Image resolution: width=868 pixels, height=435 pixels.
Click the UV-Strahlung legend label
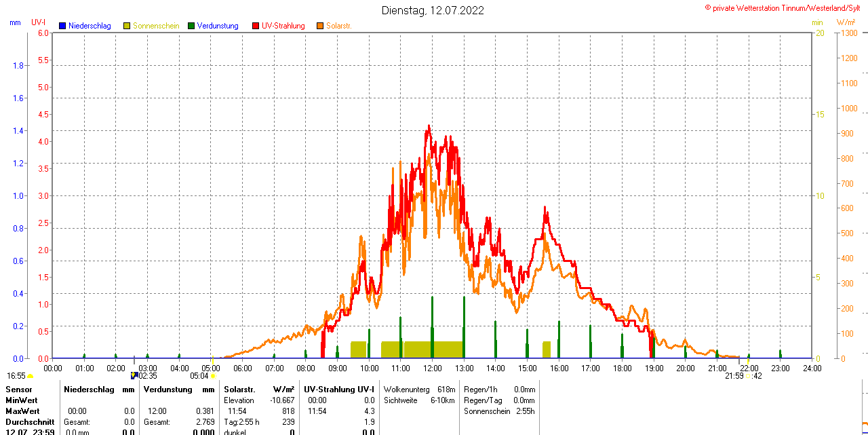283,26
